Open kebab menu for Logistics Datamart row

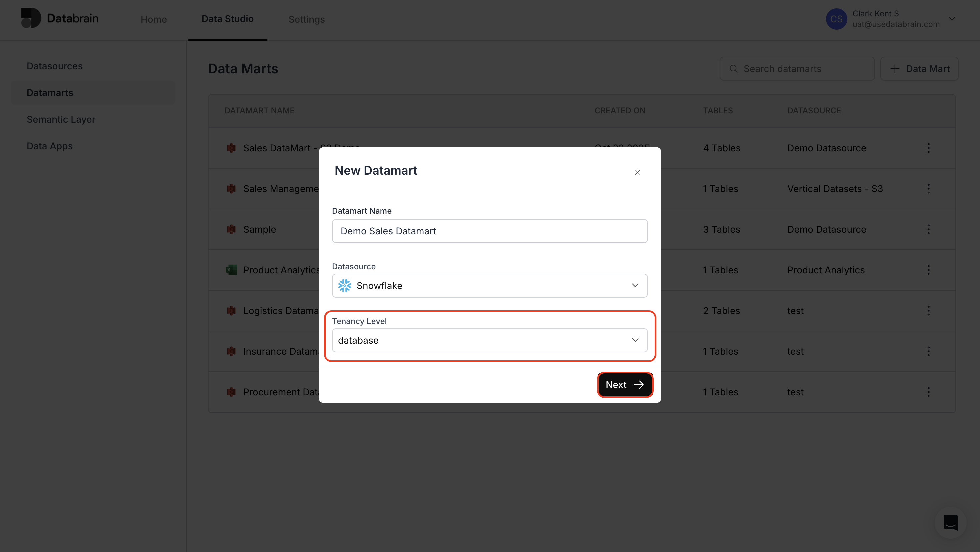coord(929,310)
